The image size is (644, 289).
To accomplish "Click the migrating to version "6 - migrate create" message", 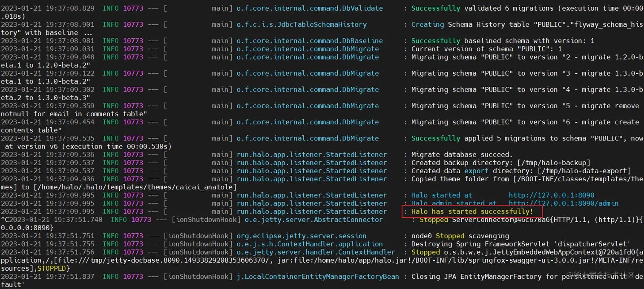I will click(x=525, y=122).
